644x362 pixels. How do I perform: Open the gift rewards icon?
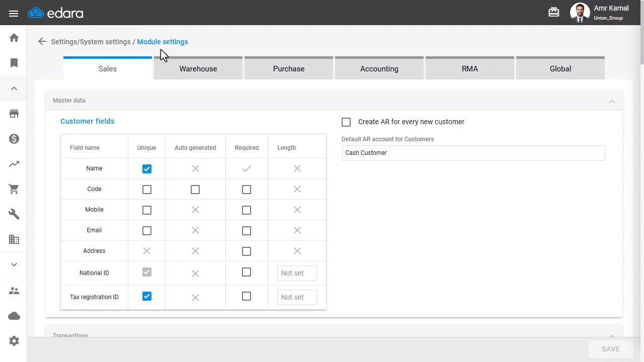[x=554, y=13]
